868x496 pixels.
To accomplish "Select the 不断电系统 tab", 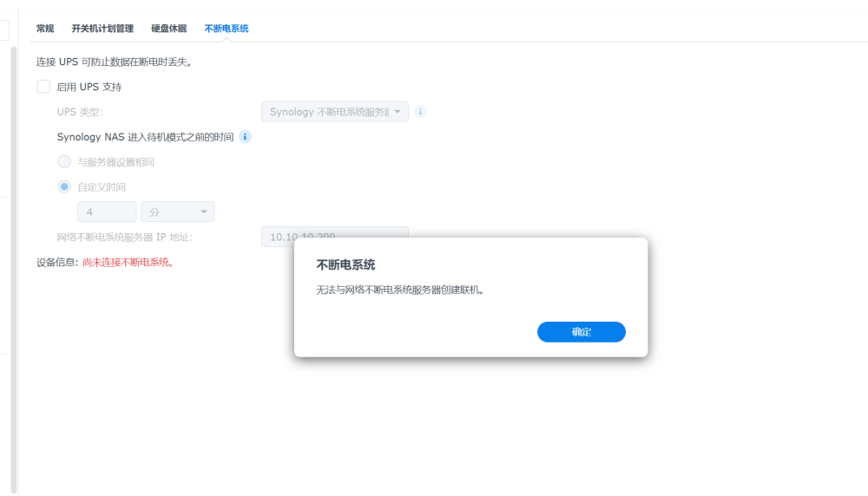I will point(227,29).
